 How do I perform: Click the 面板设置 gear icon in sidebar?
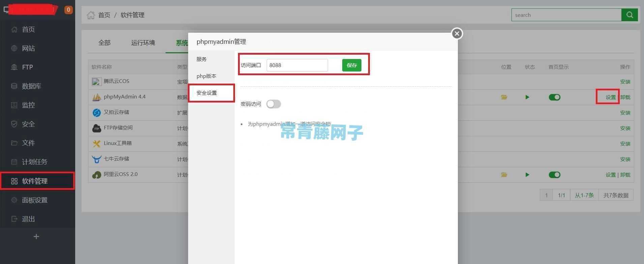tap(14, 200)
